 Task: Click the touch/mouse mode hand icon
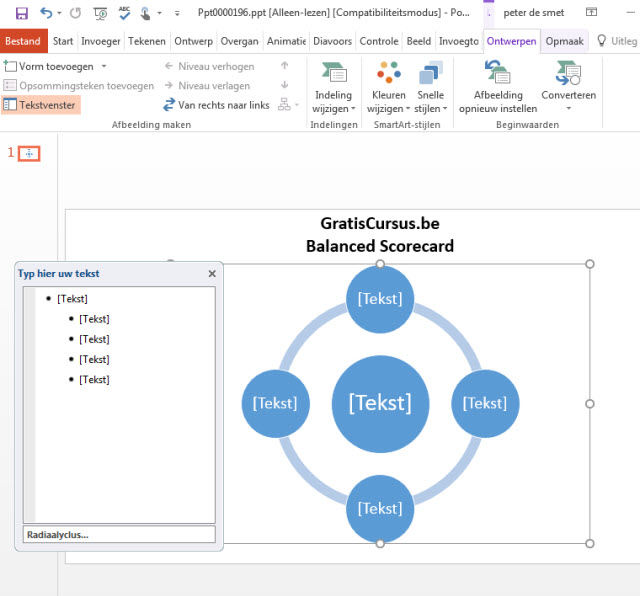[145, 13]
